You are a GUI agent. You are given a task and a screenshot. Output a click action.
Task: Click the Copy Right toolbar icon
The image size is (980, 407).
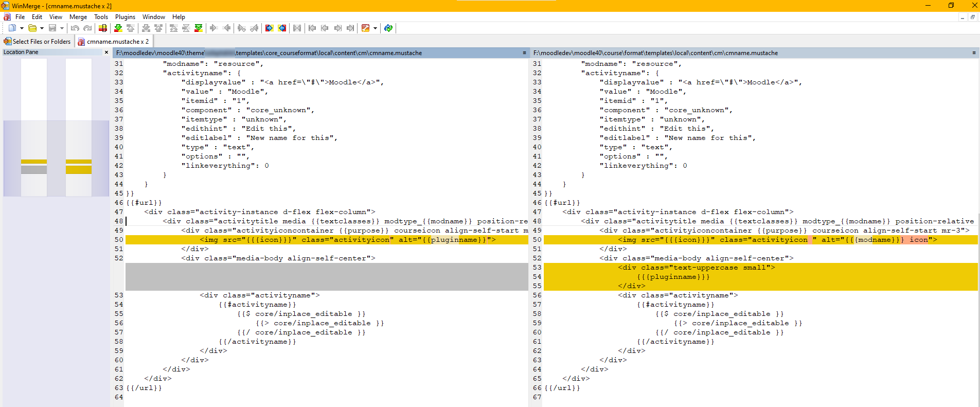click(214, 28)
